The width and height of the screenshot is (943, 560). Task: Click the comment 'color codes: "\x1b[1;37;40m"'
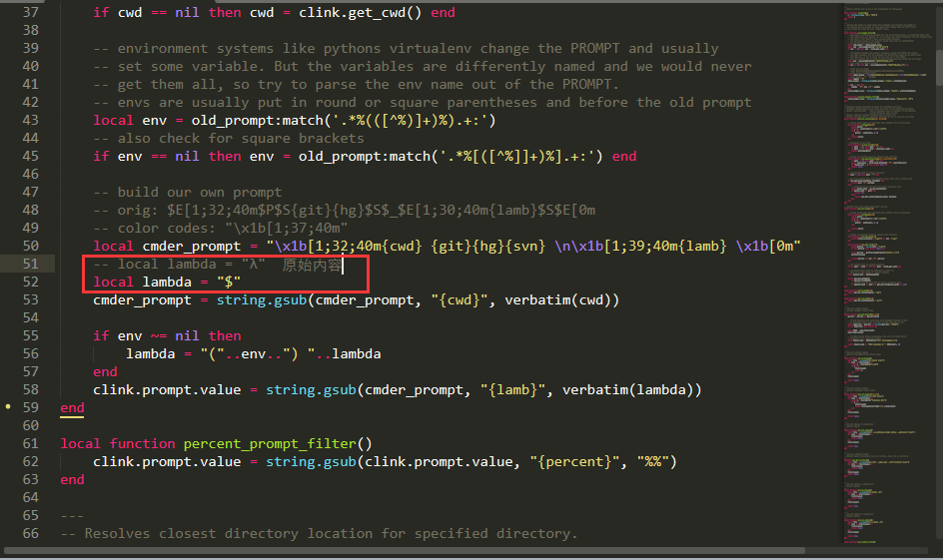pyautogui.click(x=220, y=229)
